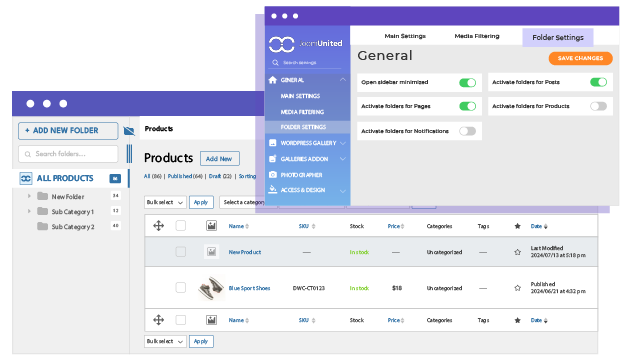Expand the New Folder tree arrow
This screenshot has width=631, height=361.
[29, 196]
